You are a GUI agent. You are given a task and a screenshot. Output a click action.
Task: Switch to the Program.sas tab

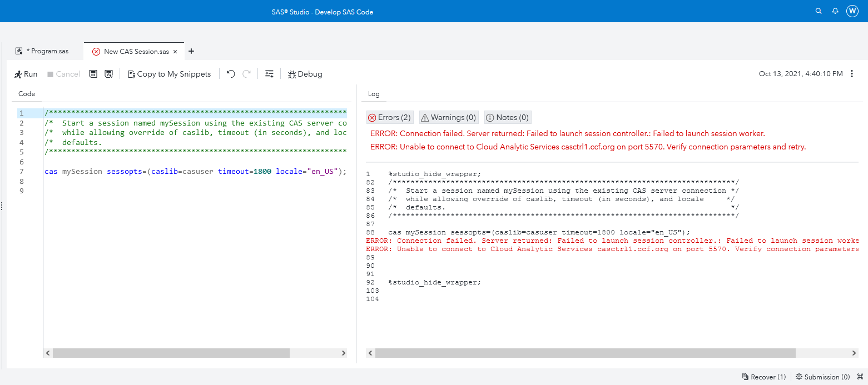pyautogui.click(x=47, y=51)
